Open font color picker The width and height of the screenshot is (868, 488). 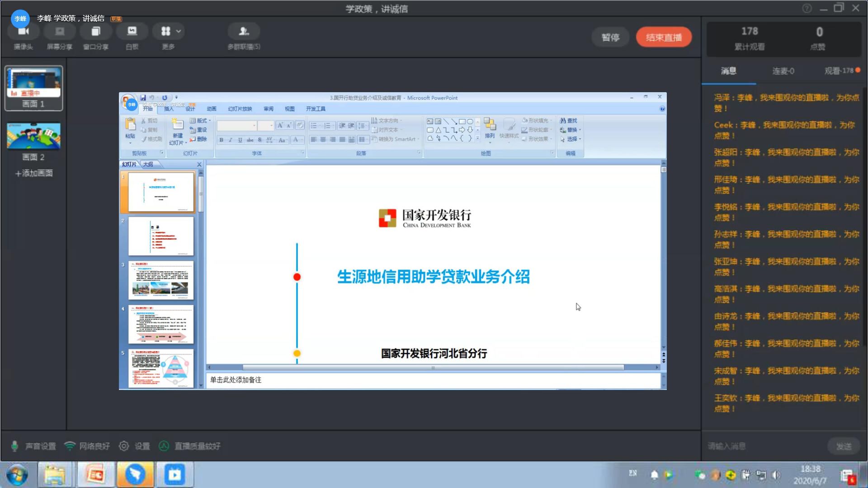[297, 140]
